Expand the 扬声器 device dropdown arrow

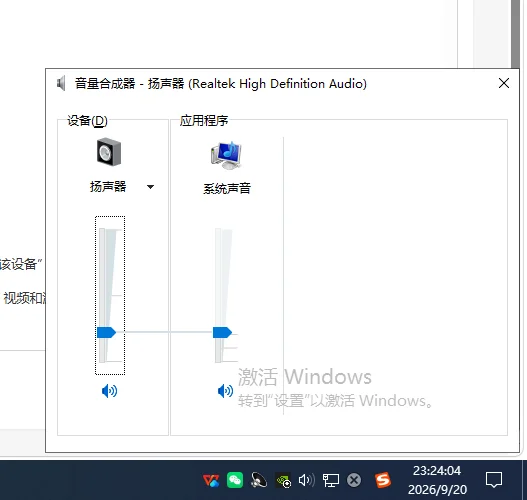150,187
